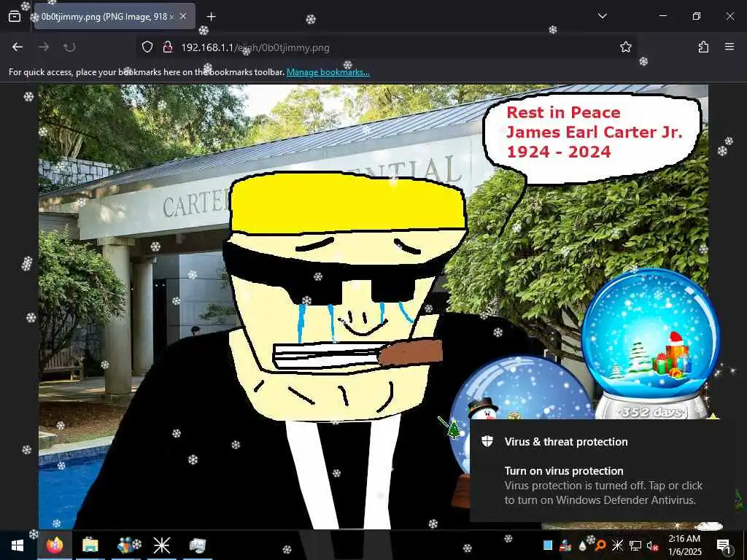Close the 0b0tjimmy.png tab
Viewport: 747px width, 560px height.
183,17
